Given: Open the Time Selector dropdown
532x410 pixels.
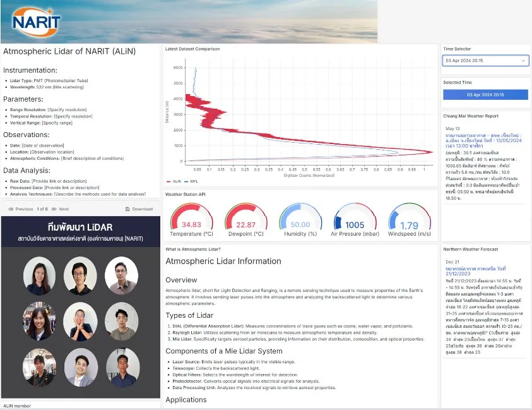Looking at the screenshot, I should tap(485, 61).
